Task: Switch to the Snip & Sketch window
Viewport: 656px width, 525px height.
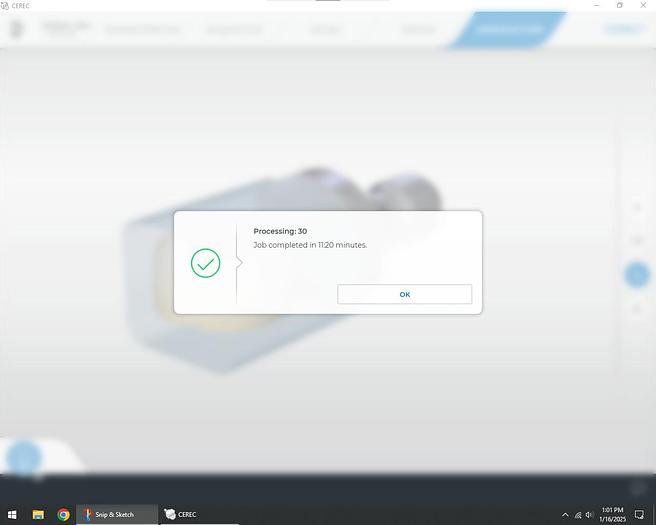Action: [116, 514]
